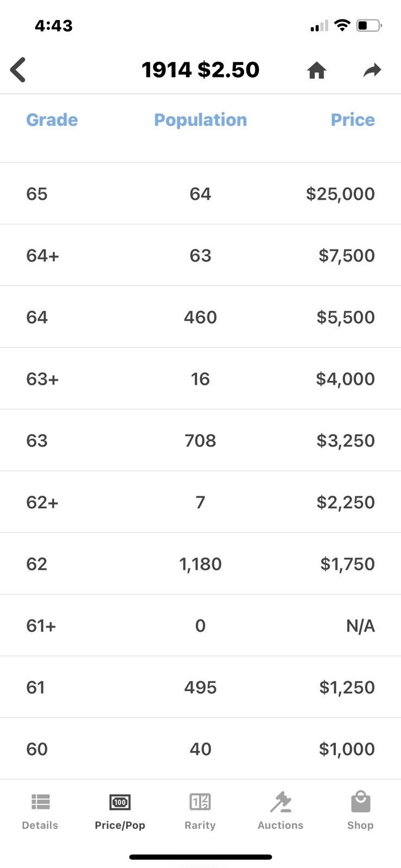
Task: Tap the back arrow icon
Action: tap(18, 70)
